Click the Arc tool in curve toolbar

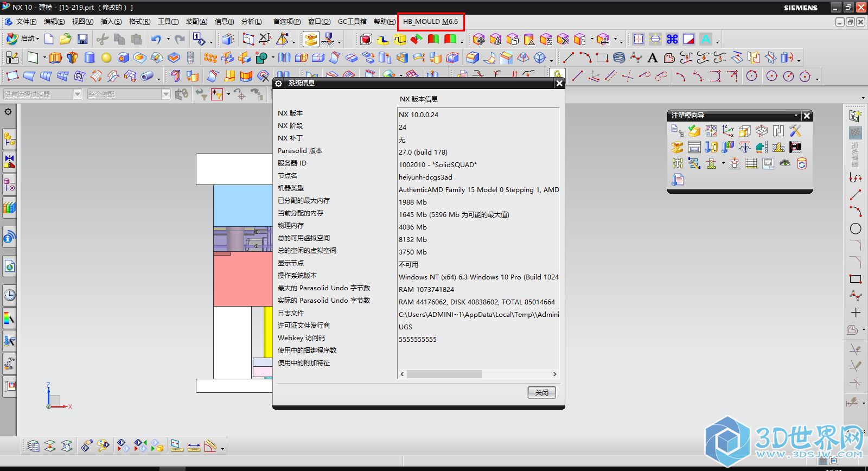[585, 58]
